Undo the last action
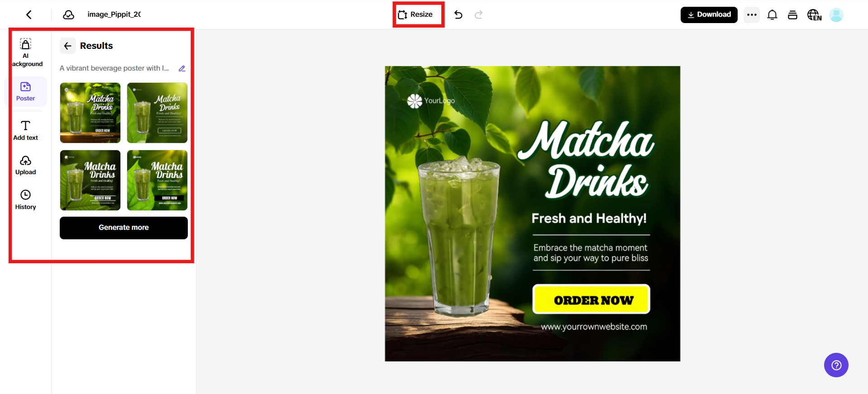The image size is (868, 394). [458, 14]
